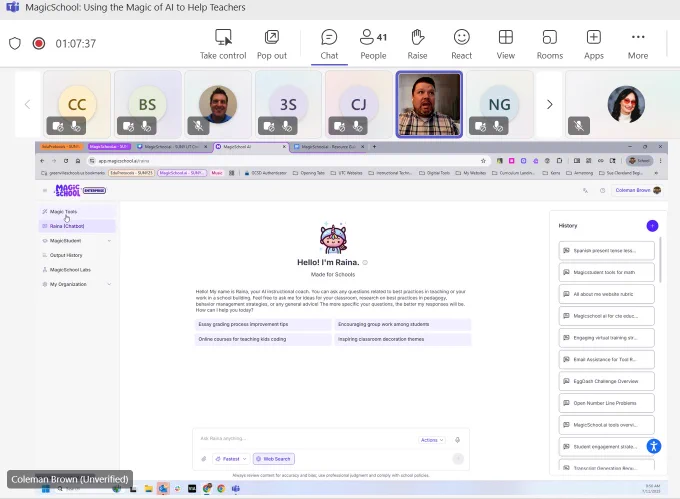This screenshot has width=680, height=499.
Task: Raise your hand in meeting
Action: click(x=417, y=44)
